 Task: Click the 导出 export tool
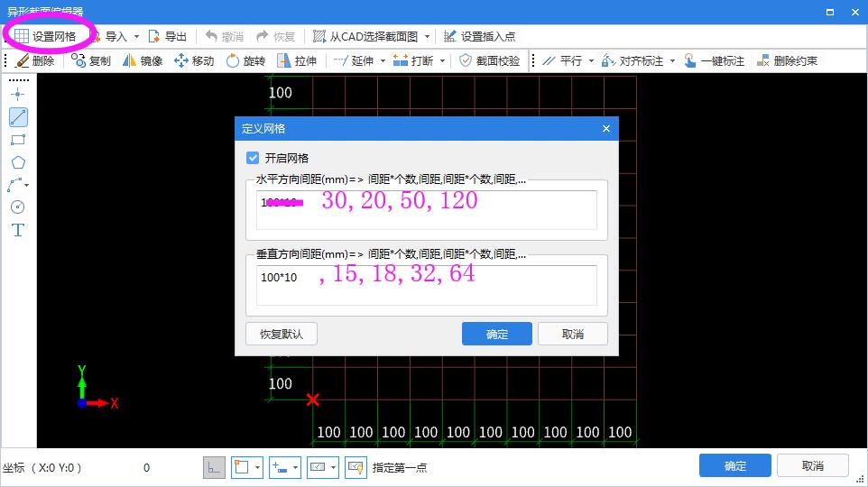[x=168, y=36]
